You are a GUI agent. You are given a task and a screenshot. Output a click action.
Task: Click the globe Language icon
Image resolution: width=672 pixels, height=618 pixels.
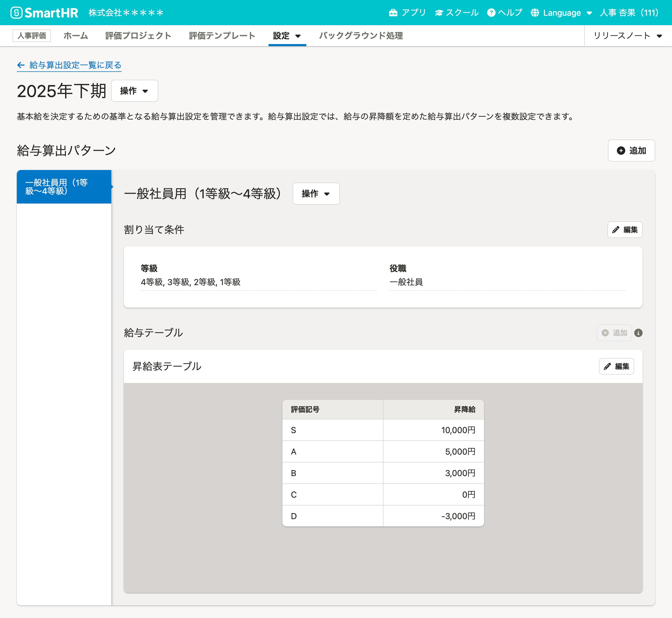(x=535, y=13)
